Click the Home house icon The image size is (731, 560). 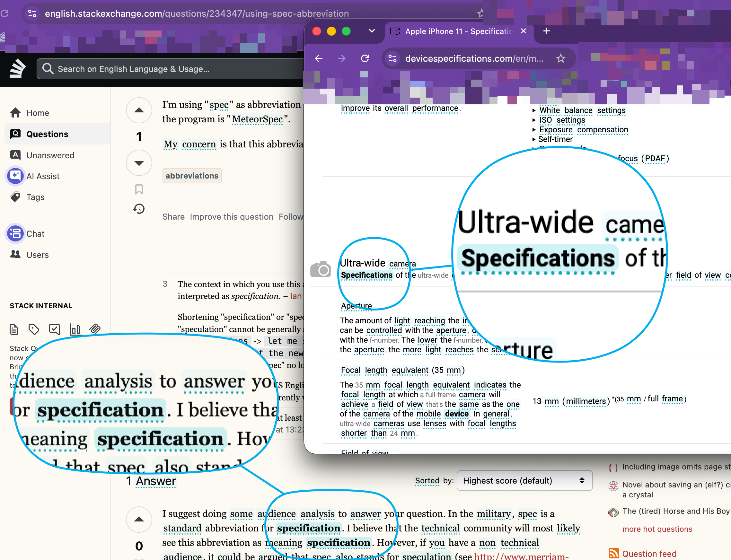pos(15,113)
